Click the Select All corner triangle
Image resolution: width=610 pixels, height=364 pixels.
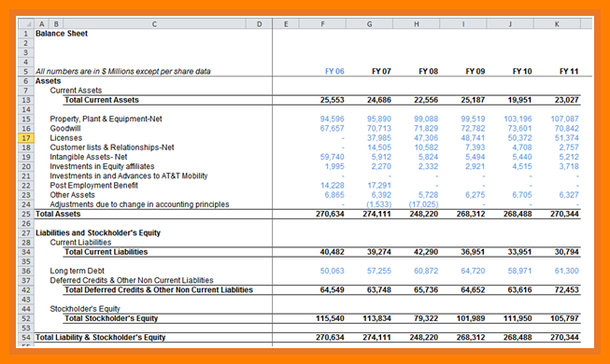click(x=26, y=24)
